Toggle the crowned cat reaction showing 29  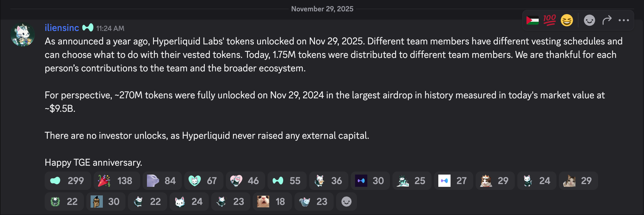[x=494, y=181]
